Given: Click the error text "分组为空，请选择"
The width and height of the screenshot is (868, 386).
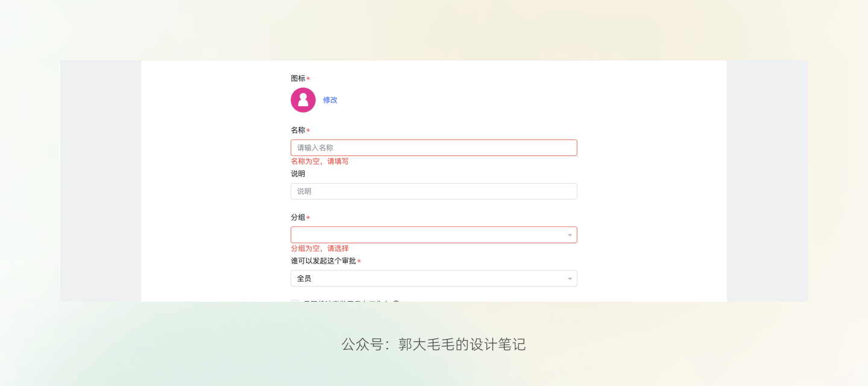Looking at the screenshot, I should coord(319,249).
